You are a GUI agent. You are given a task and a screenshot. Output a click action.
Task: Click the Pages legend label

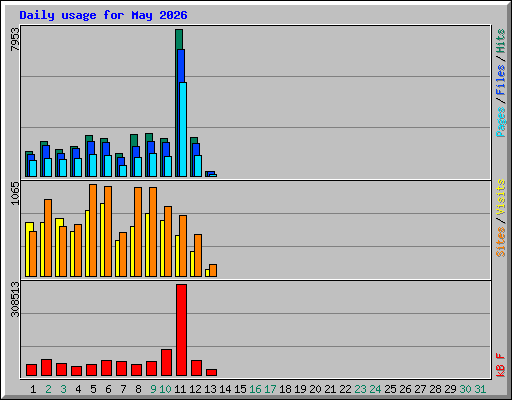500,122
